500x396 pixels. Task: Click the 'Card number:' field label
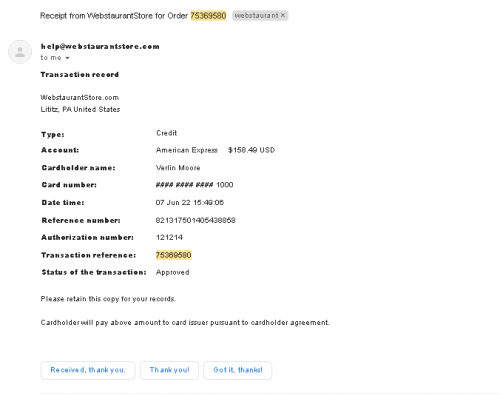click(x=69, y=185)
